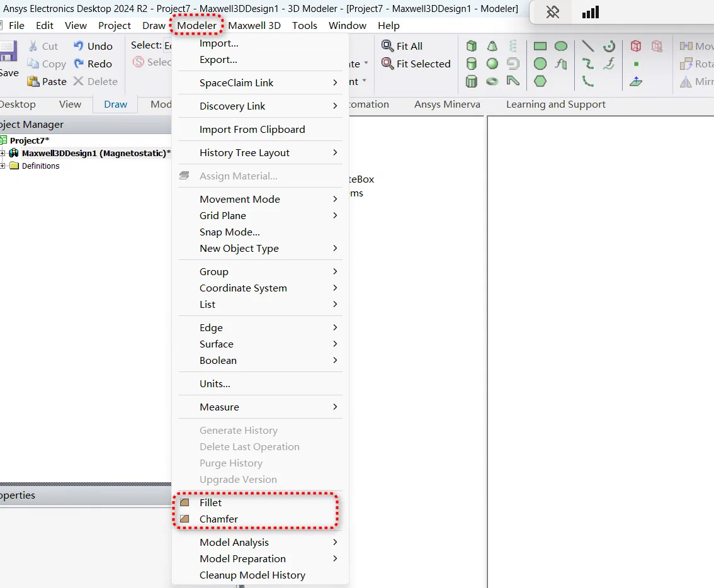
Task: Open the File menu
Action: click(16, 26)
